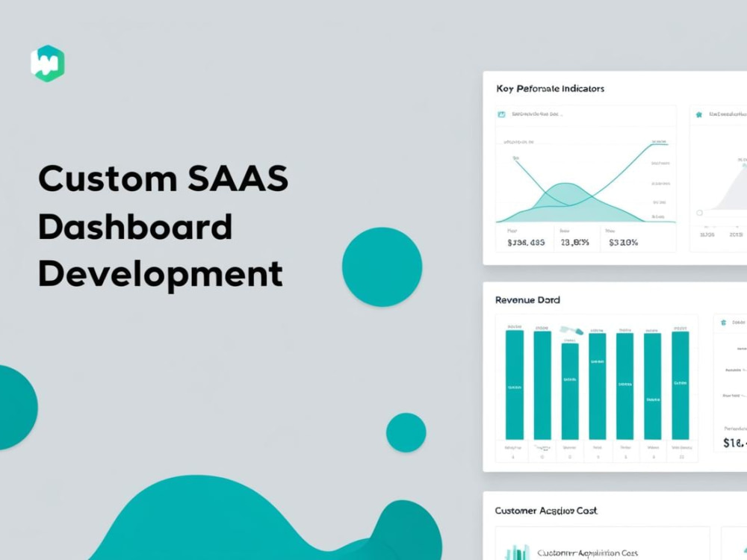Click the first bar in the revenue chart

[515, 385]
